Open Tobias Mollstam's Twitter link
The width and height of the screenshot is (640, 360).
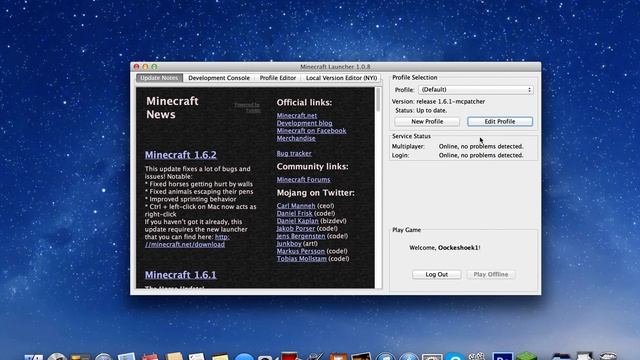tap(302, 258)
